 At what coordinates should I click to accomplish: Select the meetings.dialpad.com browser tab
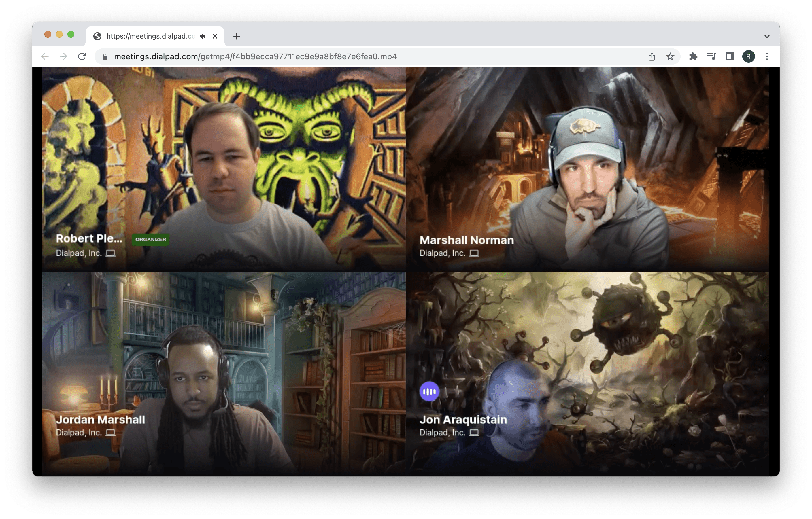click(155, 36)
